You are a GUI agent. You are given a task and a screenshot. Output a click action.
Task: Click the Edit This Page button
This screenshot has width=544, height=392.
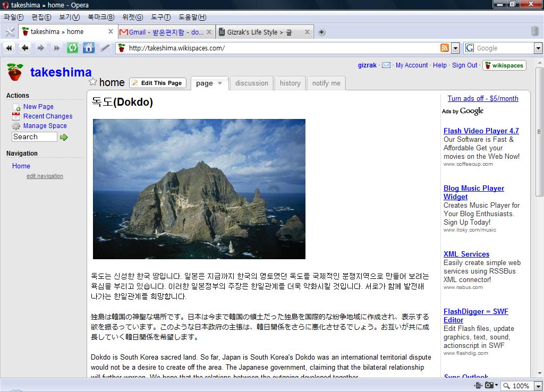[157, 83]
